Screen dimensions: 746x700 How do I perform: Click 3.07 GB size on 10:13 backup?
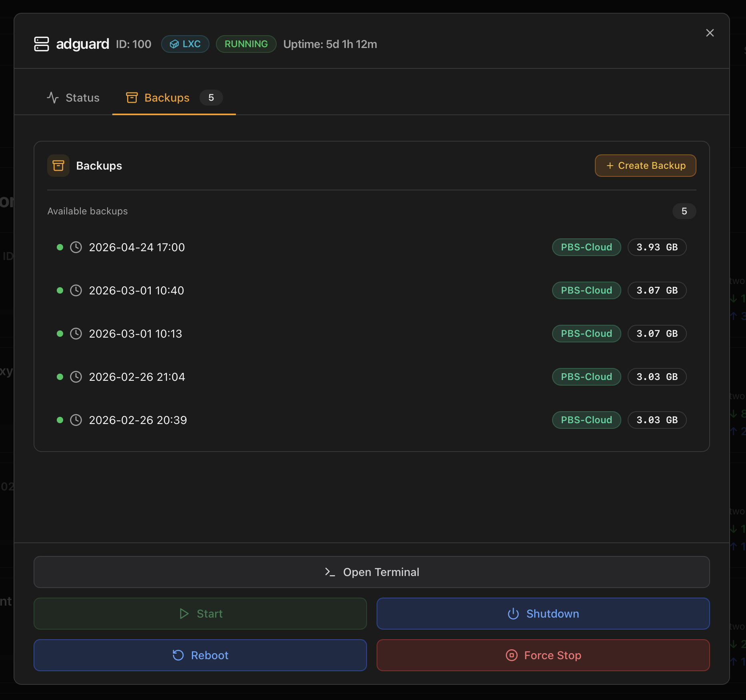click(x=657, y=334)
